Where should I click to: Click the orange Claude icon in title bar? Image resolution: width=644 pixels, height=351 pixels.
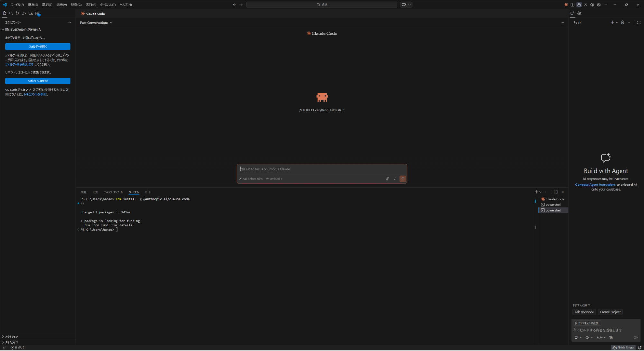click(x=566, y=5)
